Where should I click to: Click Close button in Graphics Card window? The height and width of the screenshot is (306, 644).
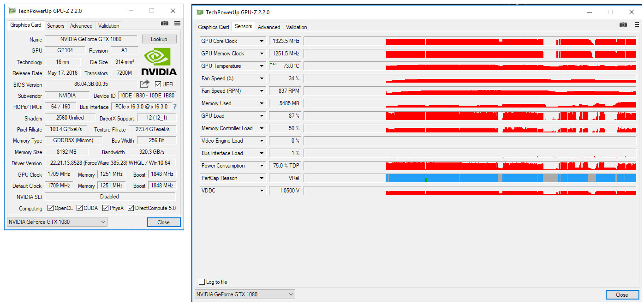(x=164, y=222)
